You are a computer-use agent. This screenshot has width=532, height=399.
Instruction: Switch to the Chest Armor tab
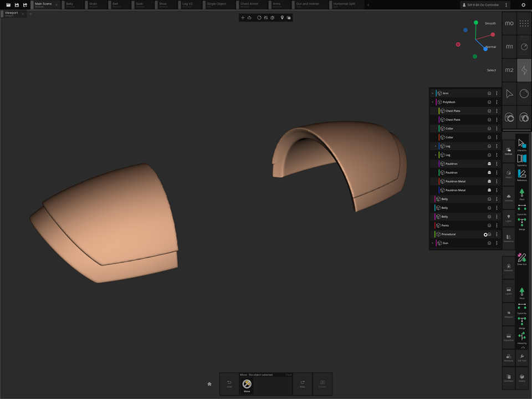click(249, 4)
